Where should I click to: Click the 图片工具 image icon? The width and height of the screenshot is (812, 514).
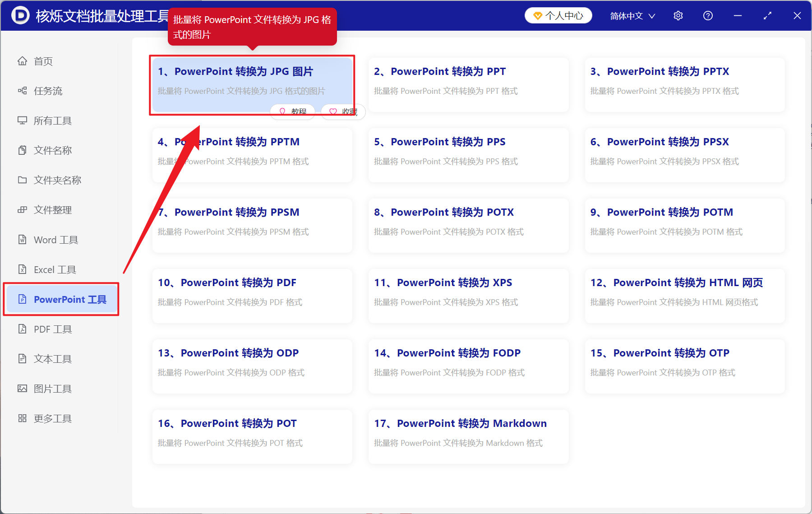click(22, 389)
